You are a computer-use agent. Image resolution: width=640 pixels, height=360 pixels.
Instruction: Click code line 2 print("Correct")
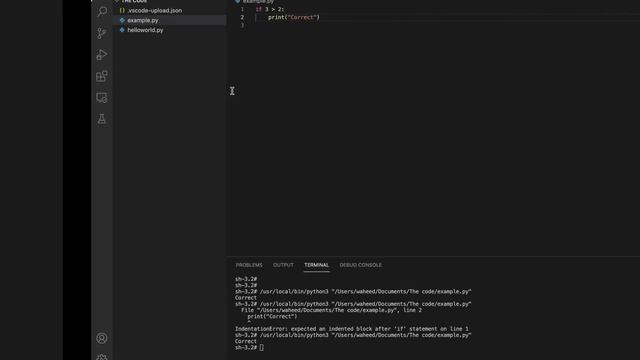(294, 17)
